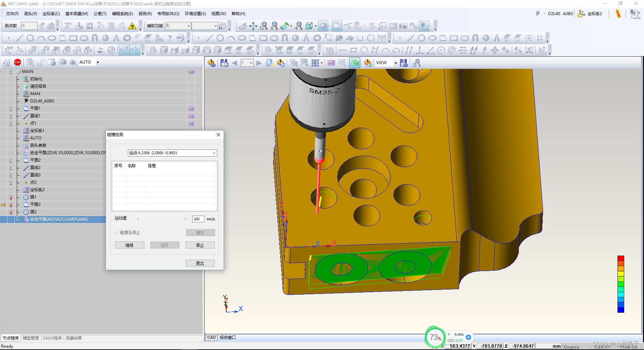Click the 测点数 input field
The height and width of the screenshot is (350, 644).
click(x=29, y=26)
